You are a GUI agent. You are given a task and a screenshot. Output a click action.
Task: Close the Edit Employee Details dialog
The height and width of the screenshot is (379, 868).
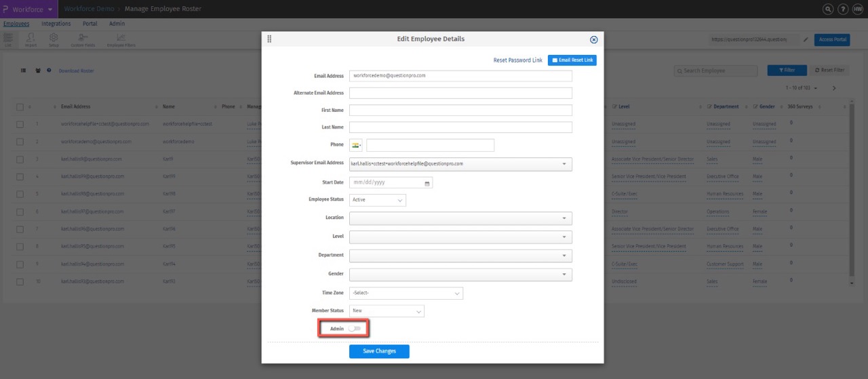594,40
